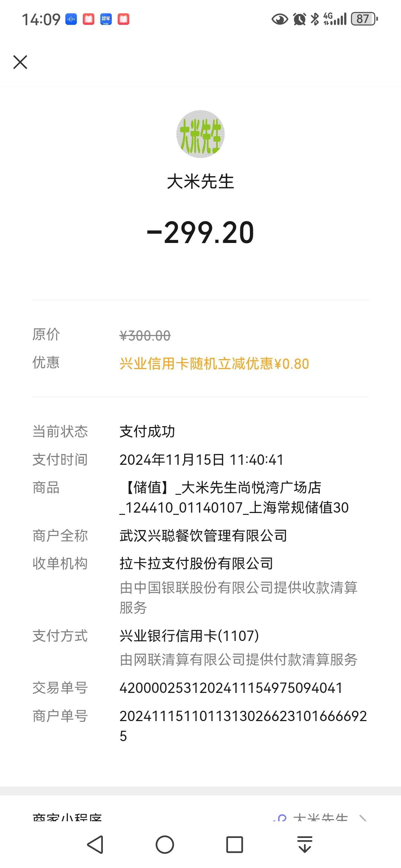Screen dimensions: 401x868
Task: Tap the 智家 notification icon in status bar
Action: (x=106, y=19)
